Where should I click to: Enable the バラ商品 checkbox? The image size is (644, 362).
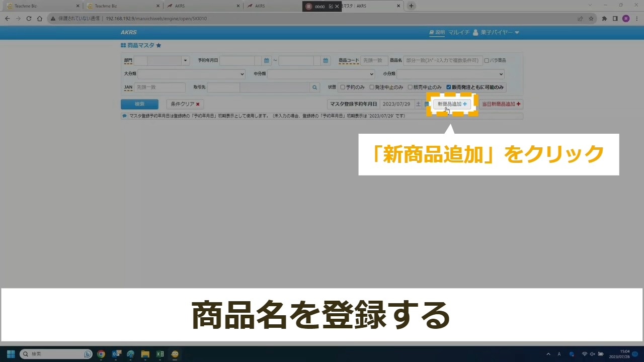coord(487,60)
